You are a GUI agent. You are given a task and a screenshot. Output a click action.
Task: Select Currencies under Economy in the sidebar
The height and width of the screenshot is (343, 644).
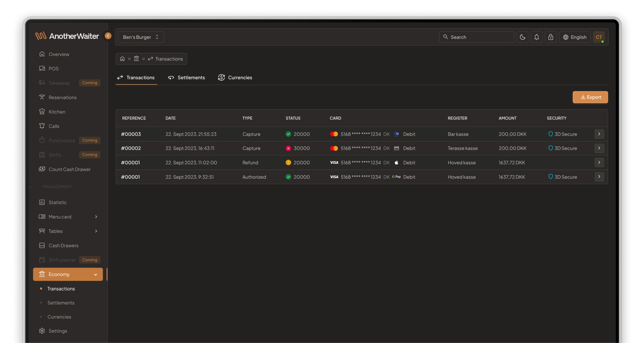[59, 317]
